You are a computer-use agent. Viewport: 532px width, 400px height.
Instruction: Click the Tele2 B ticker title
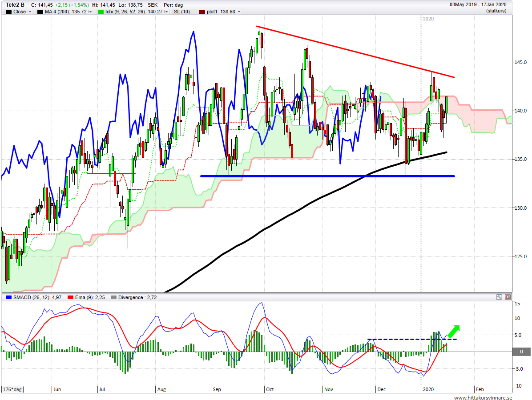[15, 5]
